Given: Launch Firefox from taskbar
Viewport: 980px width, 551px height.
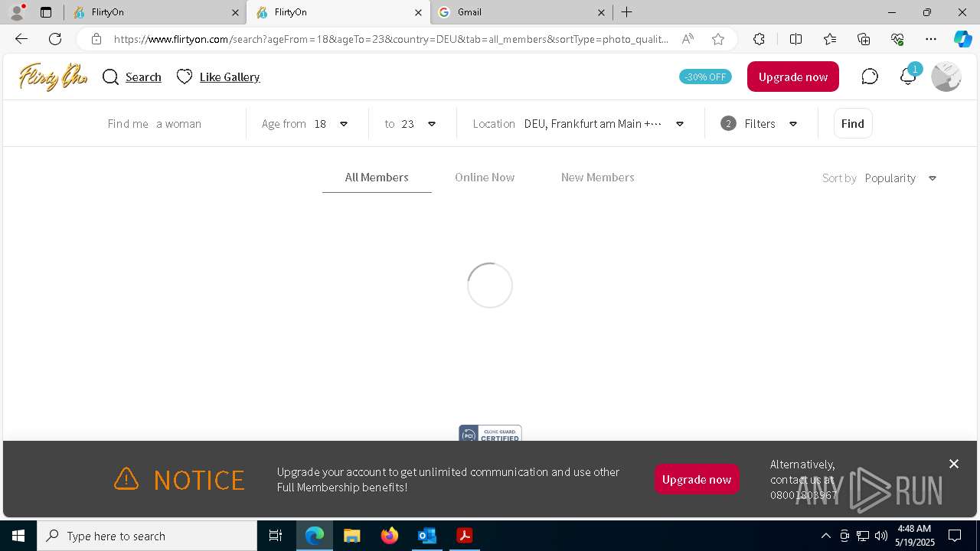Looking at the screenshot, I should point(389,536).
